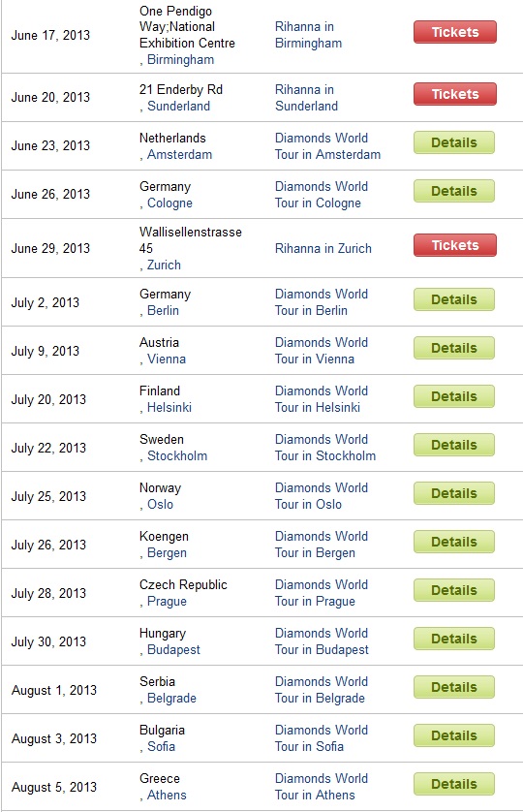Open Diamonds World Tour in Sofia link
This screenshot has height=812, width=523.
point(322,738)
